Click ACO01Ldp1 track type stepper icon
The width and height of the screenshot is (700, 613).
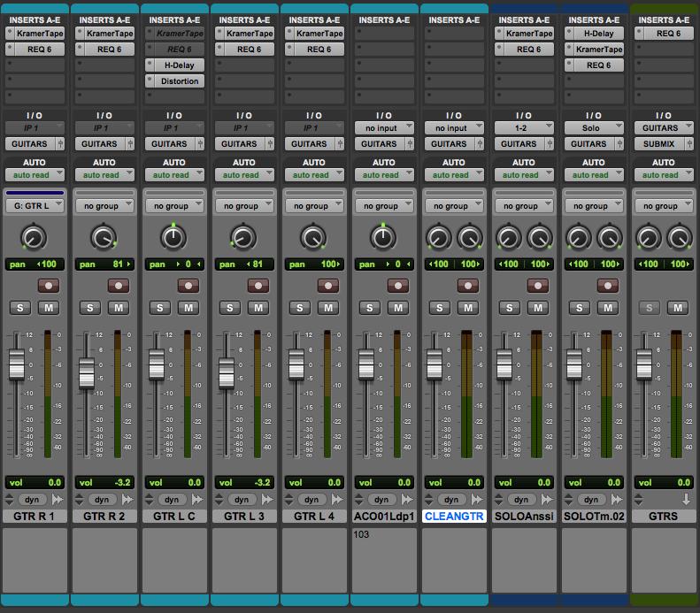[359, 499]
